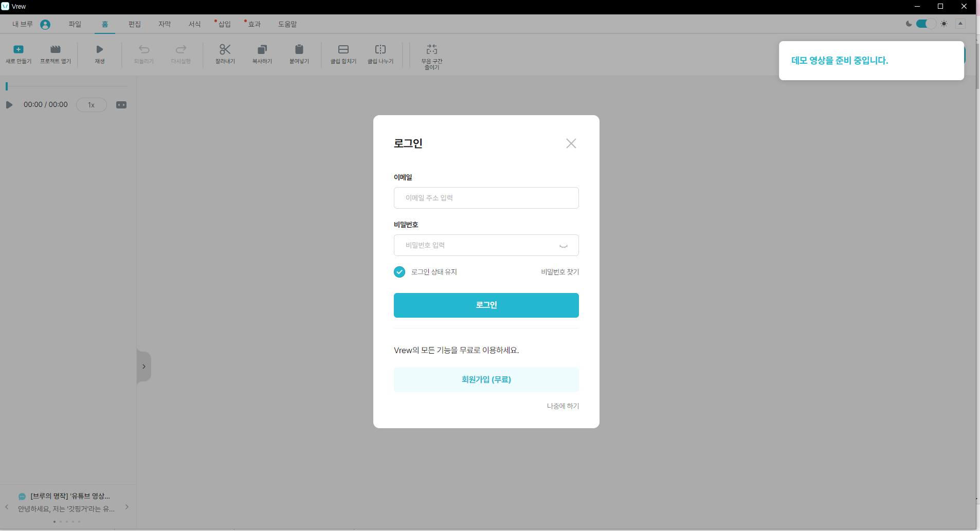Click the 나중에 하기 link
Image resolution: width=980 pixels, height=531 pixels.
tap(563, 406)
